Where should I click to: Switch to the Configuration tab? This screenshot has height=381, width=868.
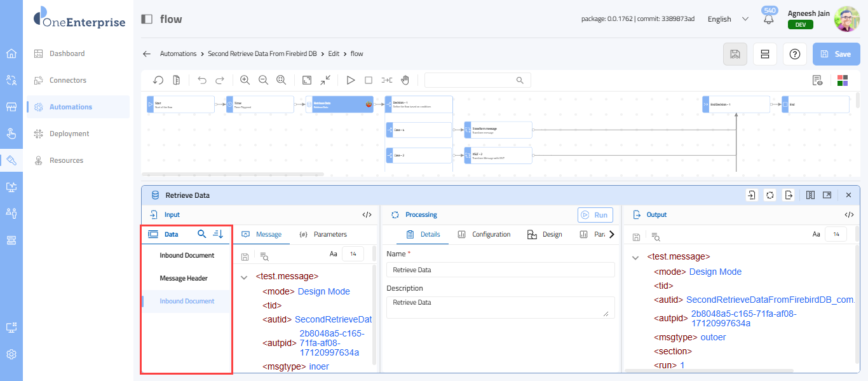(x=484, y=235)
